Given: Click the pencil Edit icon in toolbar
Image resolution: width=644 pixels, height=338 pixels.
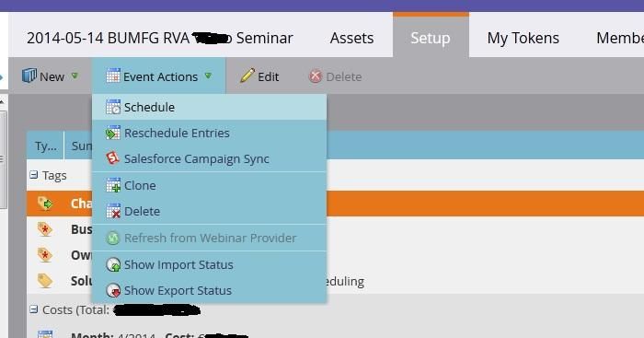Looking at the screenshot, I should [x=247, y=76].
